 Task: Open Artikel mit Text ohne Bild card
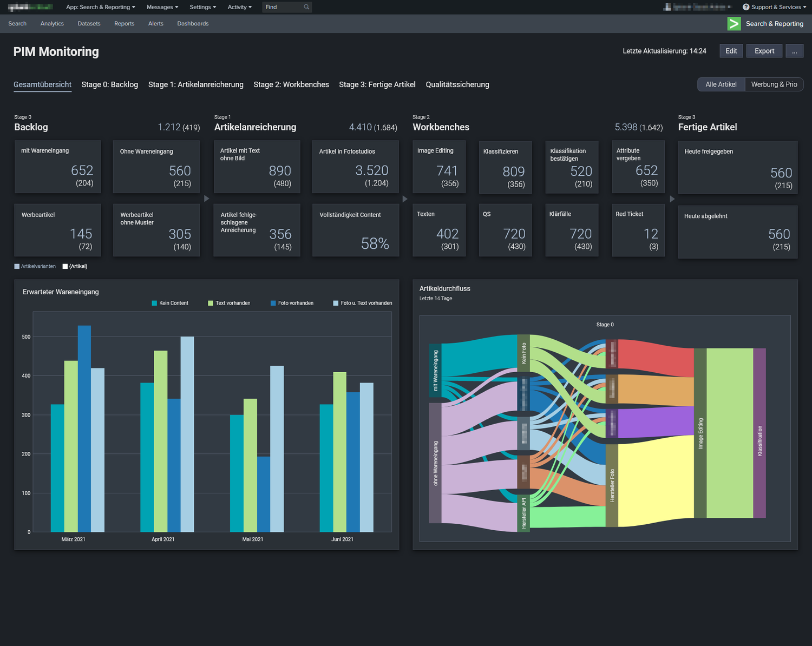tap(257, 167)
